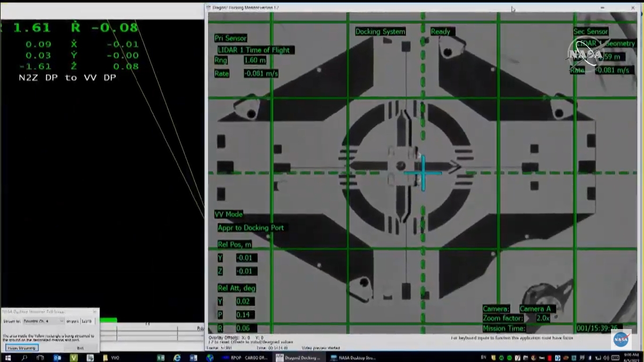Image resolution: width=644 pixels, height=362 pixels.
Task: Open the taskbar clock showing 9:08 AM
Action: coord(631,357)
